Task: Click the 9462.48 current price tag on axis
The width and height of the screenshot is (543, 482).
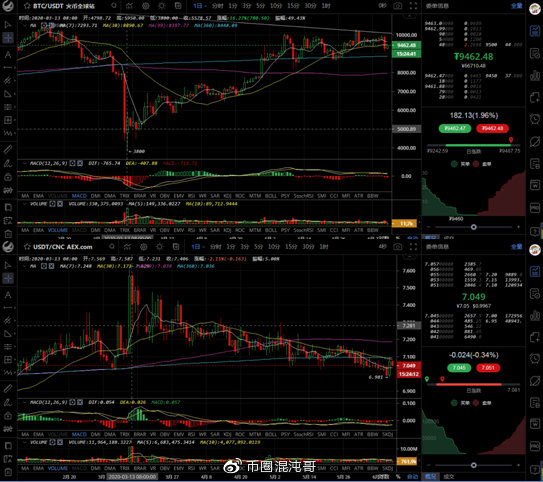Action: coord(407,45)
